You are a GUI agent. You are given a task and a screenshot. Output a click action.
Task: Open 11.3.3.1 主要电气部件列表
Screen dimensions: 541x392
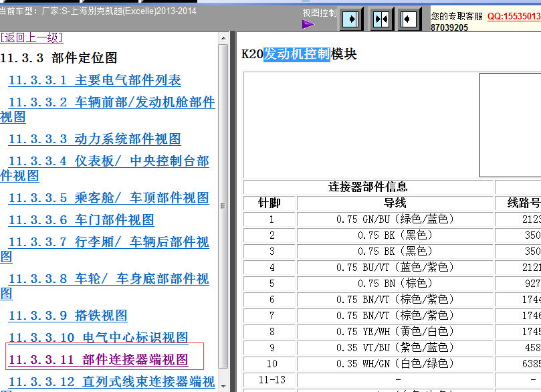point(94,80)
